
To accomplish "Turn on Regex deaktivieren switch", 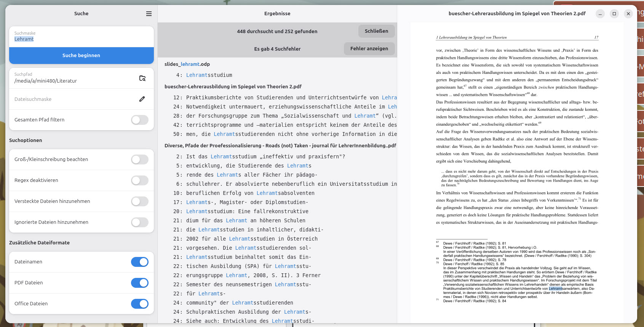I will [139, 180].
